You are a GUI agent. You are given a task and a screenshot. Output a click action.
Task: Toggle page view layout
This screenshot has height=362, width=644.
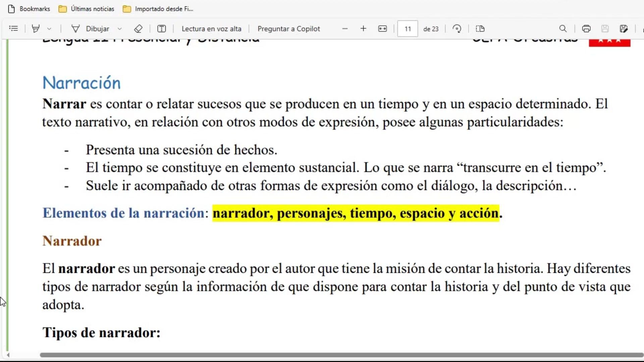point(480,29)
